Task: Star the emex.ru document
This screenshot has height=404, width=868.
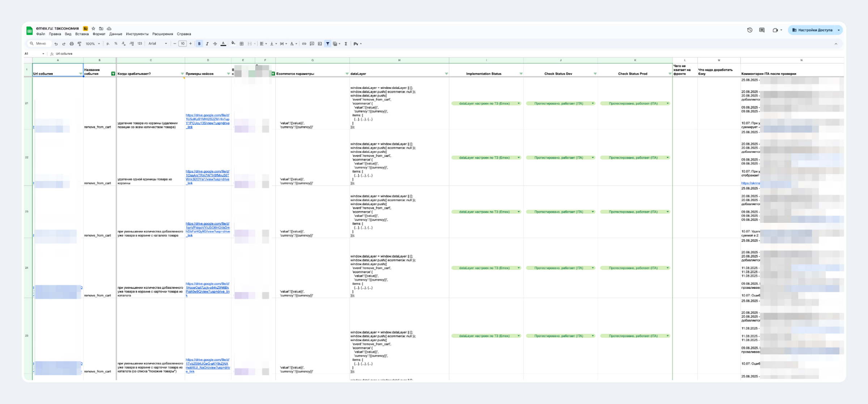Action: coord(93,28)
